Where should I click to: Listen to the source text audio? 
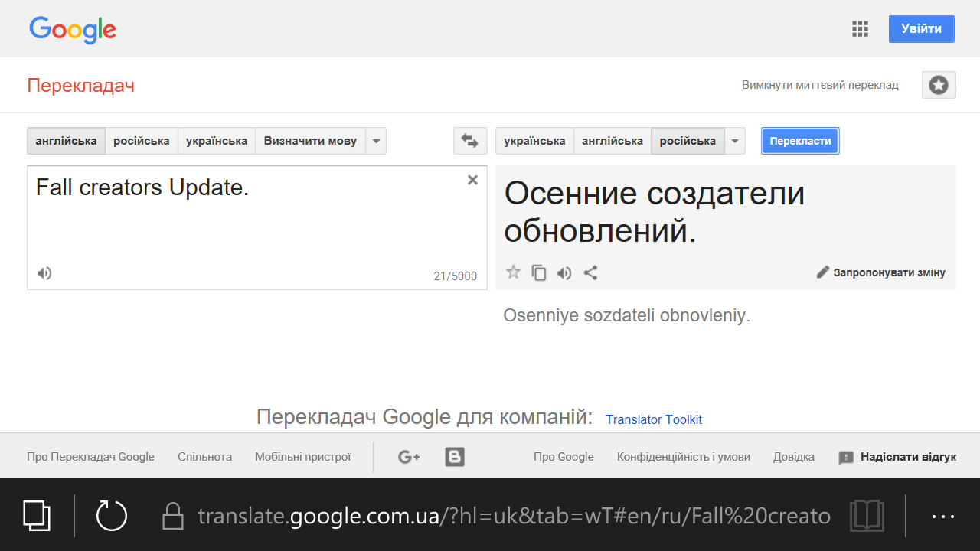44,273
